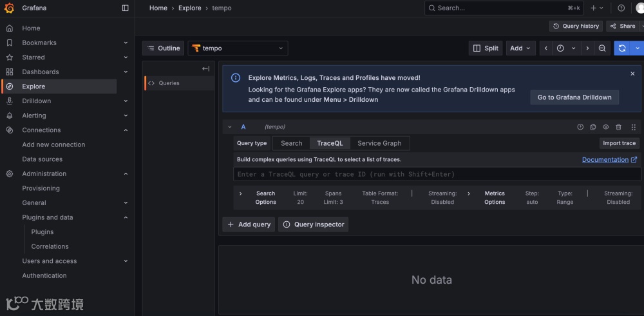The width and height of the screenshot is (644, 316).
Task: Click Go to Grafana Drilldown
Action: coord(574,97)
